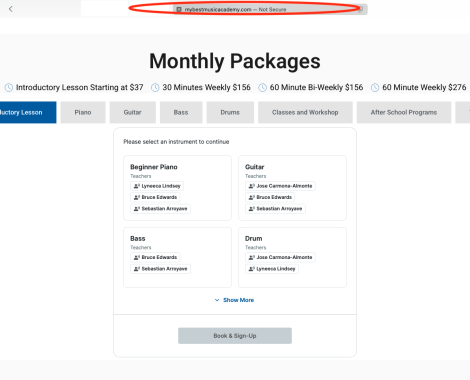The width and height of the screenshot is (470, 380).
Task: Click Sebastian Arroyave under Guitar
Action: (275, 209)
